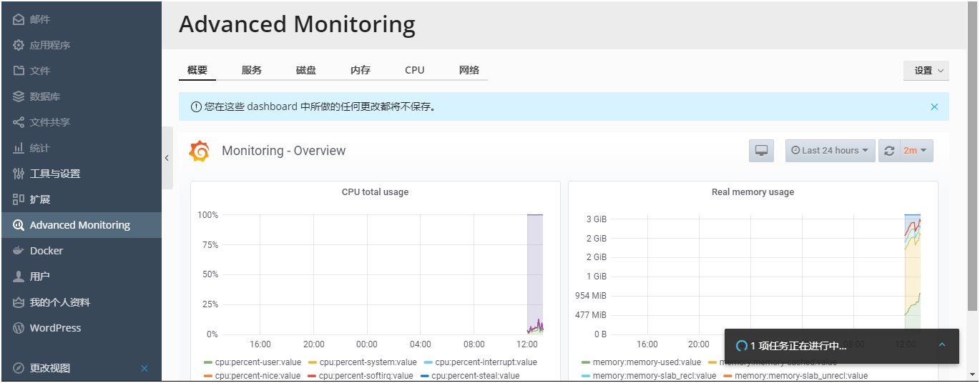Screen dimensions: 980x383
Task: Switch to the CPU tab
Action: tap(415, 70)
